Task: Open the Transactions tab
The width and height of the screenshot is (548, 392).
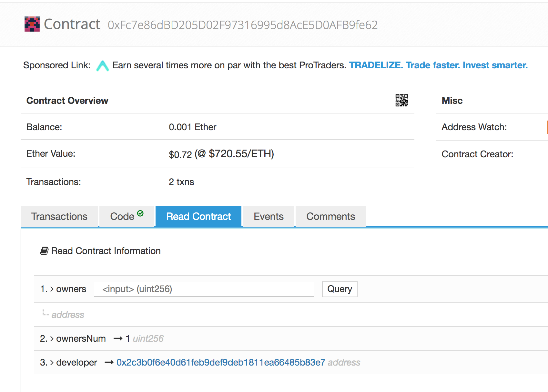Action: [59, 216]
